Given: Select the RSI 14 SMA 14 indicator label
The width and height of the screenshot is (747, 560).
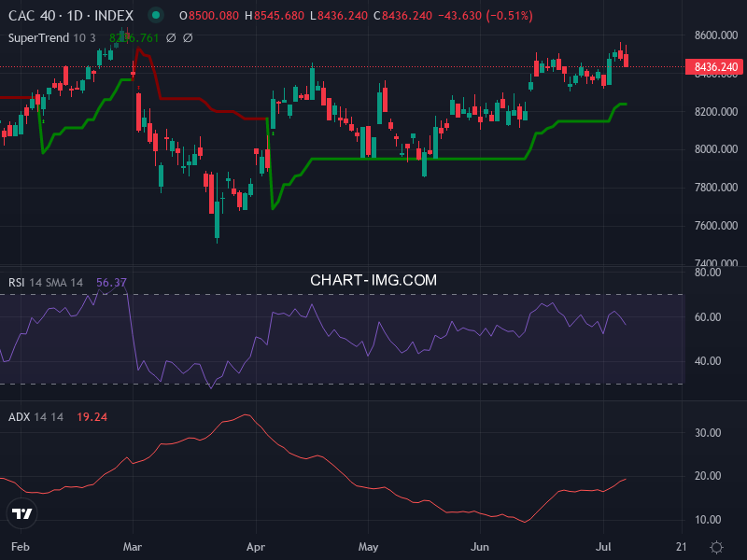Looking at the screenshot, I should click(46, 283).
